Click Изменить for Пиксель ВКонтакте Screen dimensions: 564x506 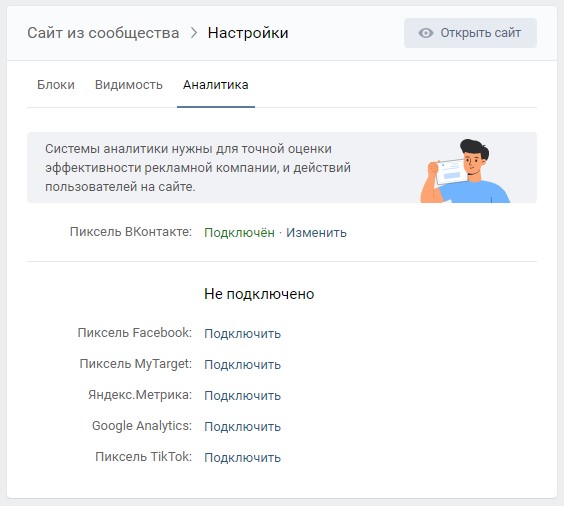click(x=316, y=233)
